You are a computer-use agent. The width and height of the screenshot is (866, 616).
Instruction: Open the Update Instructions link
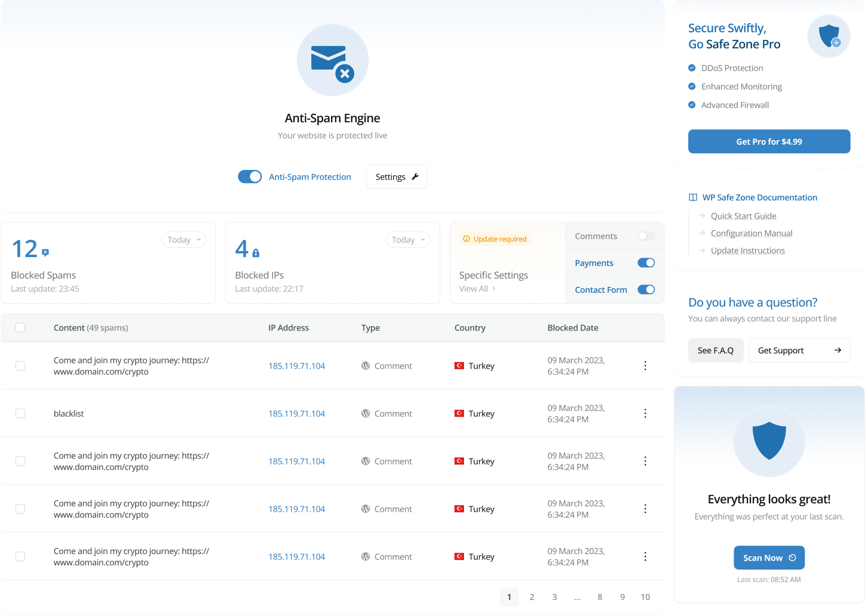coord(748,250)
